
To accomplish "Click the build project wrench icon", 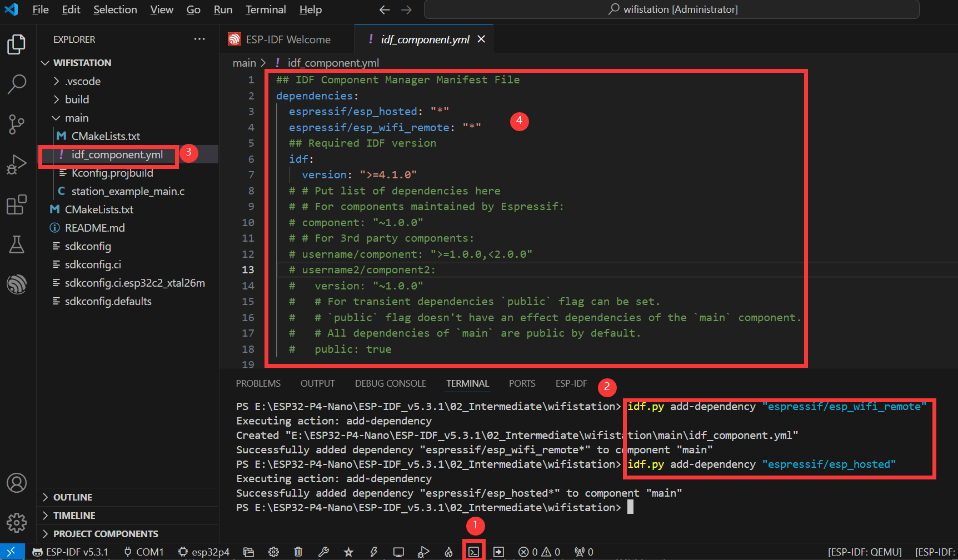I will 323,552.
